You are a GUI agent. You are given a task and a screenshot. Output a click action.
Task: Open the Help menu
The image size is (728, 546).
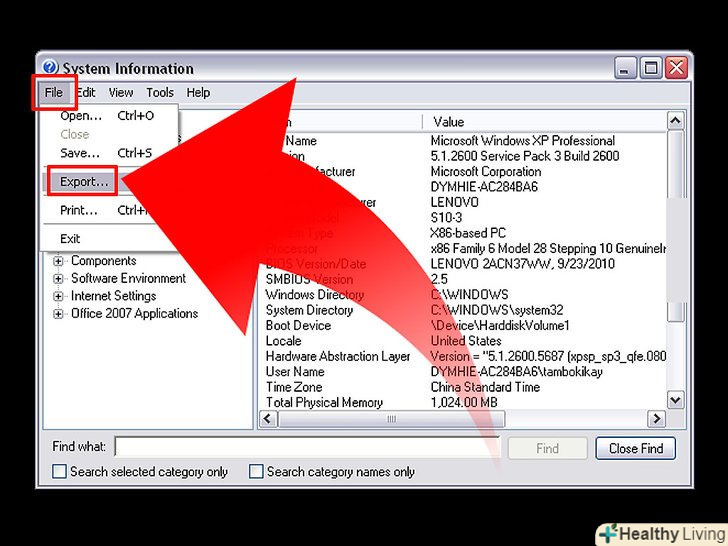[x=198, y=93]
